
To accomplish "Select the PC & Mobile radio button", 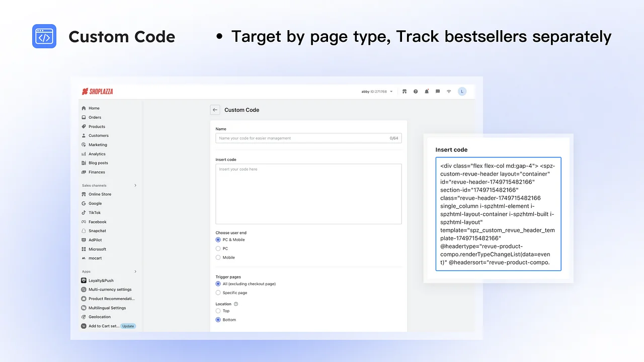I will pyautogui.click(x=218, y=239).
